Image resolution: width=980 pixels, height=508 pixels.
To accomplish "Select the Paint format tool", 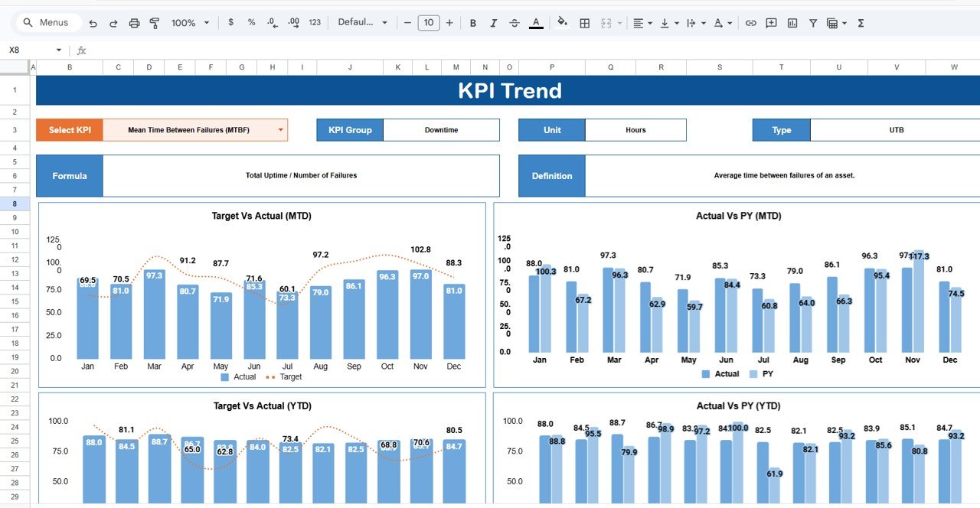I will (x=154, y=22).
